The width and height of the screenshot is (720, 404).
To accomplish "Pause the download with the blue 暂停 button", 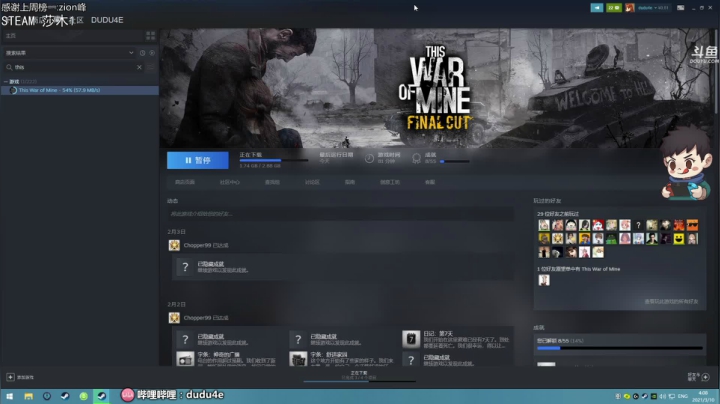I will pos(197,160).
